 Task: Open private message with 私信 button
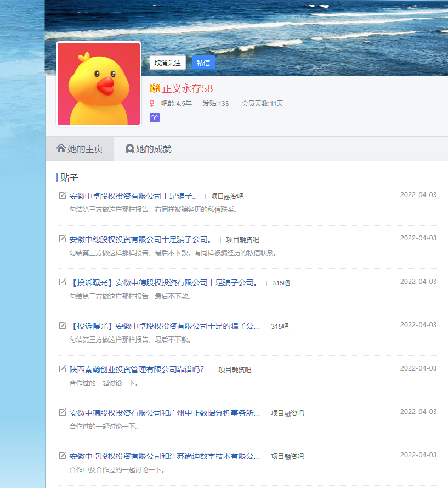pos(203,63)
